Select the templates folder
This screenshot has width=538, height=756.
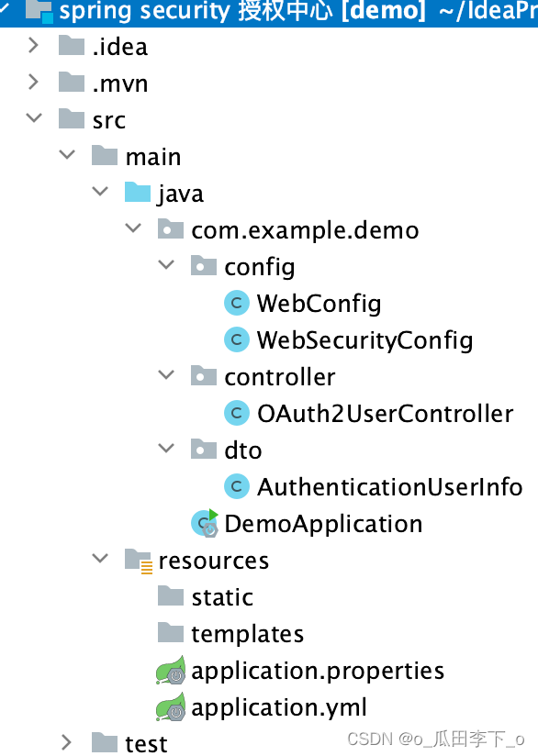pos(248,633)
